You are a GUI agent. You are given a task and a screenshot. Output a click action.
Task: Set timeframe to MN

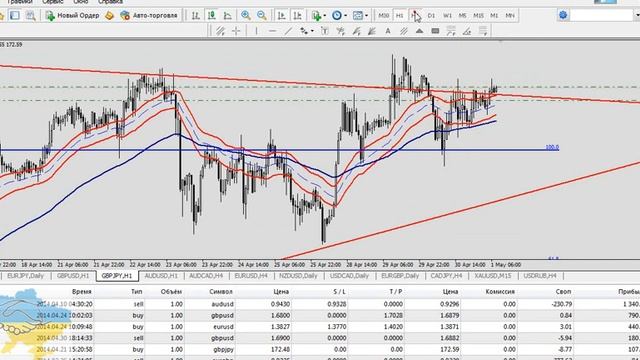click(510, 16)
